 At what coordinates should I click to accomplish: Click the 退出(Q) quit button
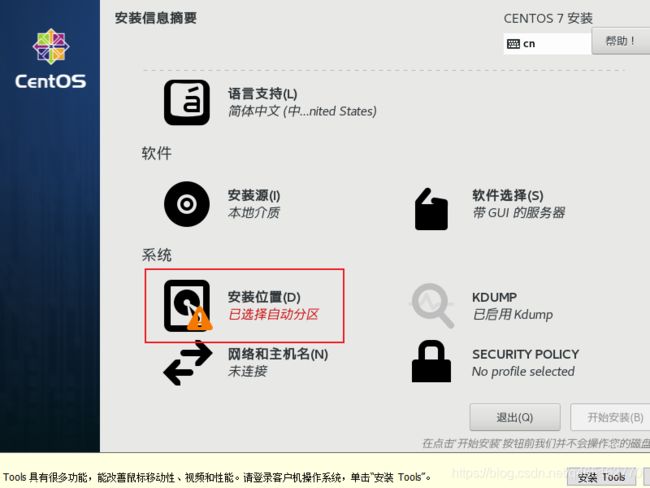tap(515, 417)
